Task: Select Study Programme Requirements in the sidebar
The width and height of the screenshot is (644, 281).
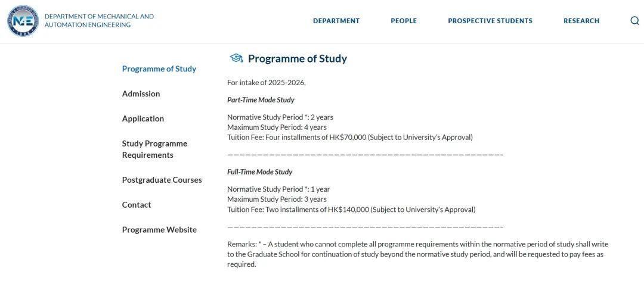Action: [154, 149]
